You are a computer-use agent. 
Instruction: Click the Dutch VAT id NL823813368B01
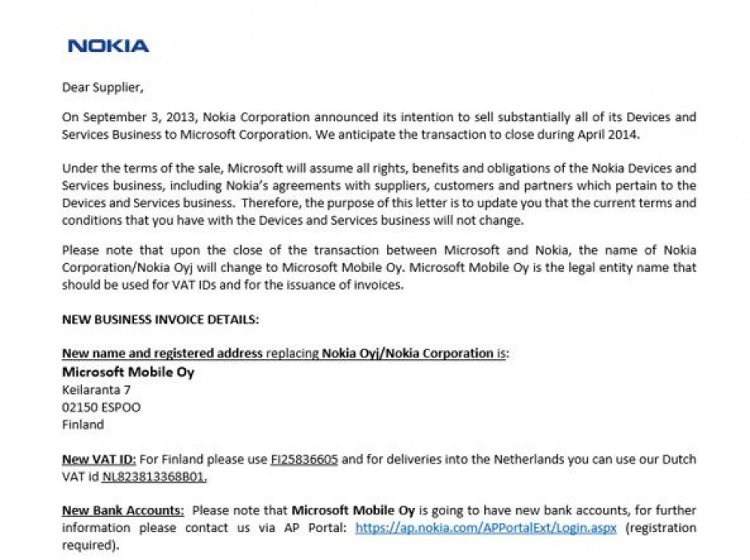(155, 477)
